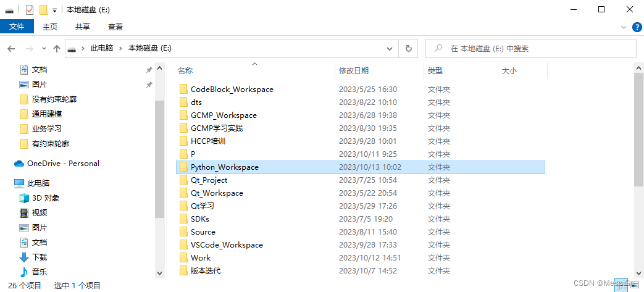Open the 文件 menu tab
Viewport: 644px width, 292px height.
(17, 27)
